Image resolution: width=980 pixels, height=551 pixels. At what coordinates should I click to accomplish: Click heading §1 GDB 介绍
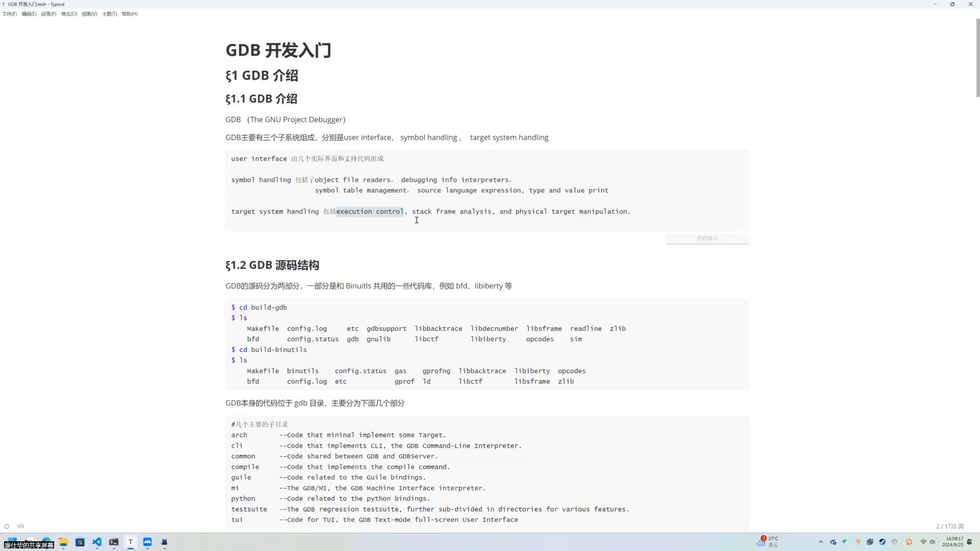click(x=262, y=76)
